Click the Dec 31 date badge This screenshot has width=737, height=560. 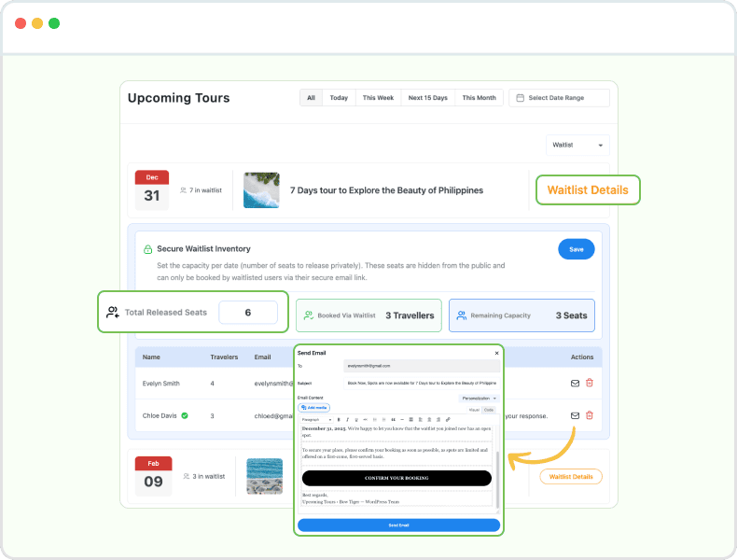click(152, 190)
